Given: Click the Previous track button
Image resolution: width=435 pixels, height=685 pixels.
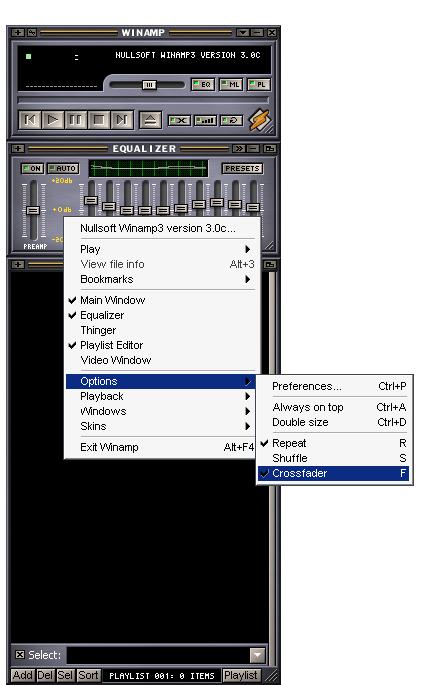Looking at the screenshot, I should 30,120.
